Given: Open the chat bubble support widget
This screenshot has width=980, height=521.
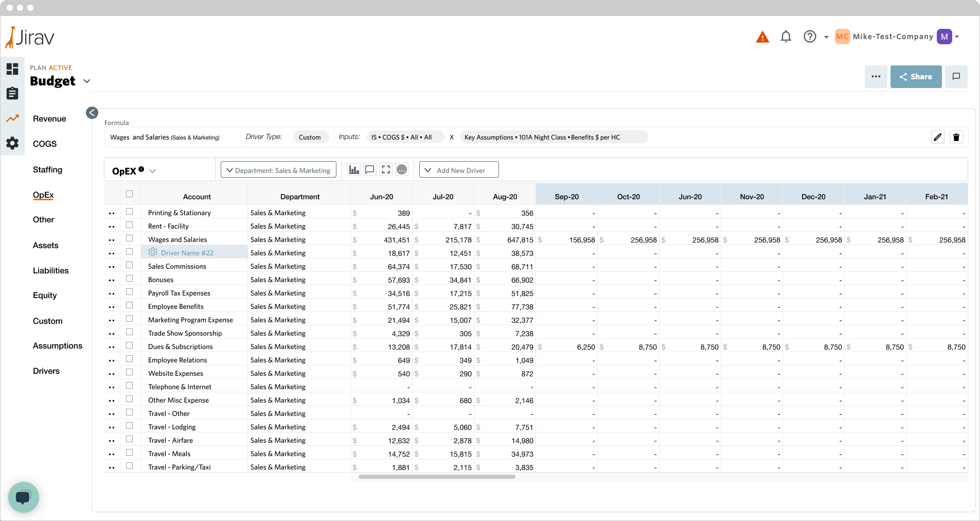Looking at the screenshot, I should coord(24,497).
